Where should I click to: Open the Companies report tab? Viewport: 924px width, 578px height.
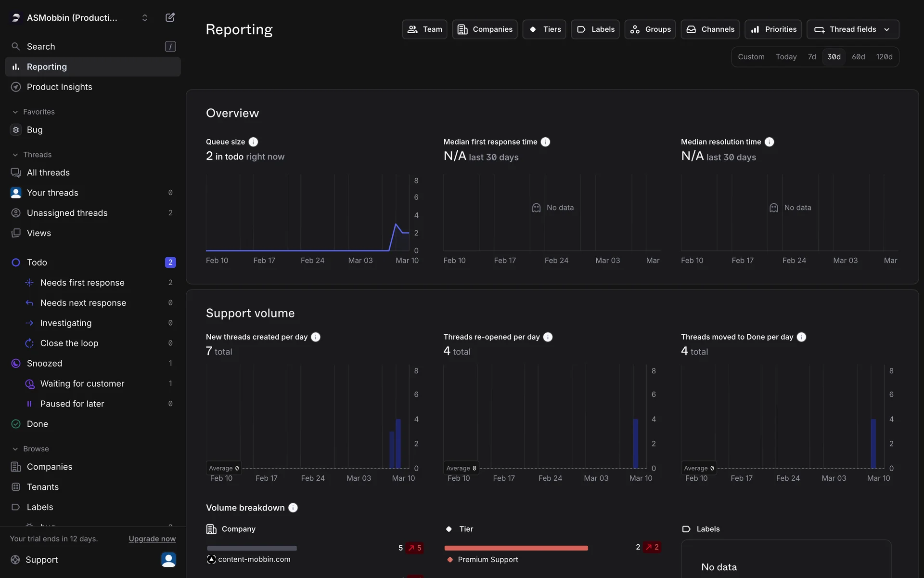pyautogui.click(x=485, y=29)
